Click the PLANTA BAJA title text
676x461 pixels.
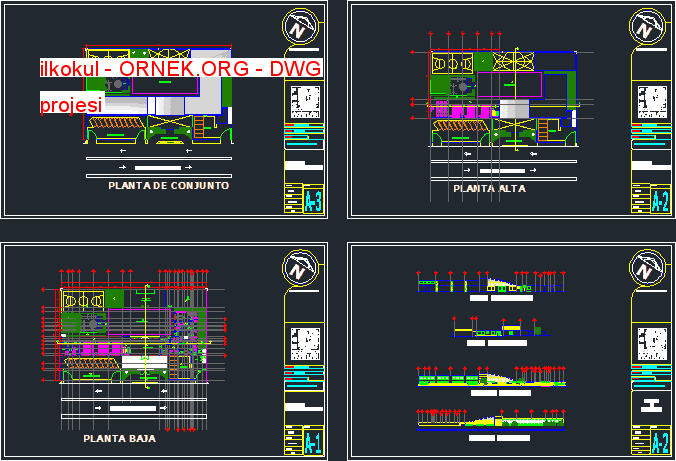(x=119, y=438)
